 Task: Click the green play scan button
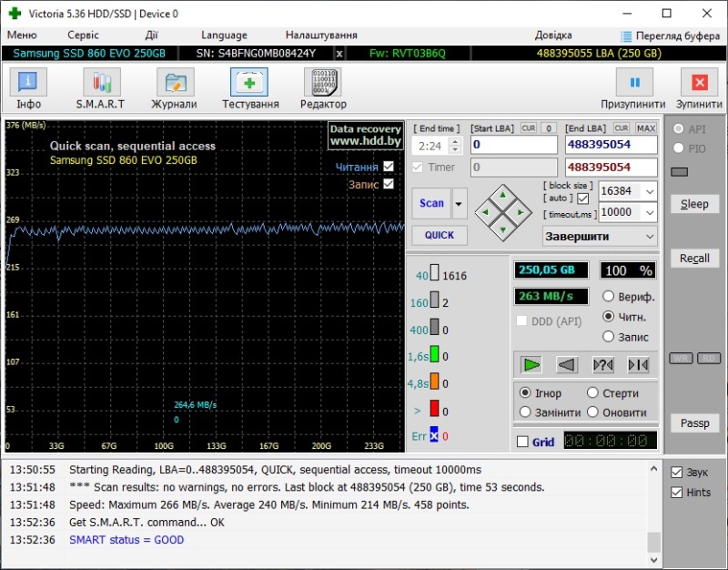click(x=531, y=365)
